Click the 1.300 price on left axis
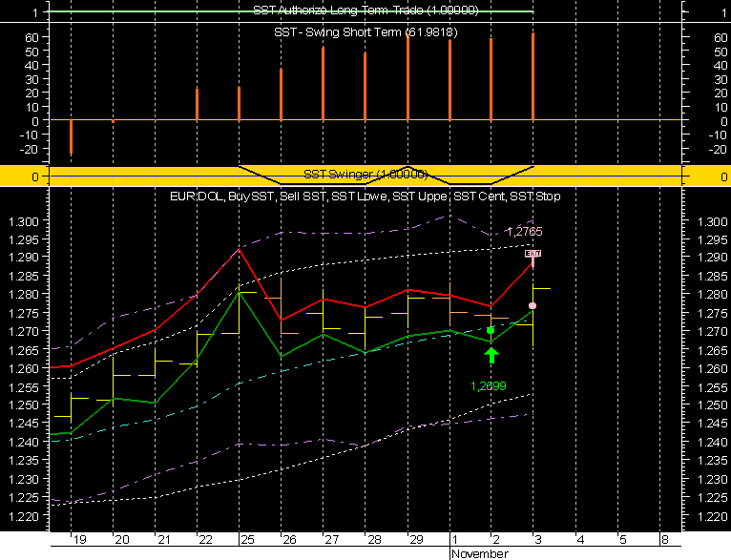 (23, 220)
